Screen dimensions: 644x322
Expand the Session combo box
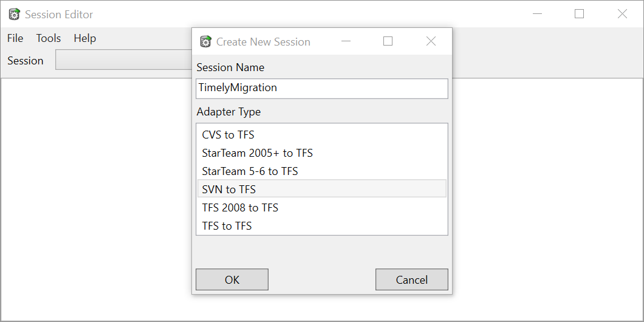123,60
